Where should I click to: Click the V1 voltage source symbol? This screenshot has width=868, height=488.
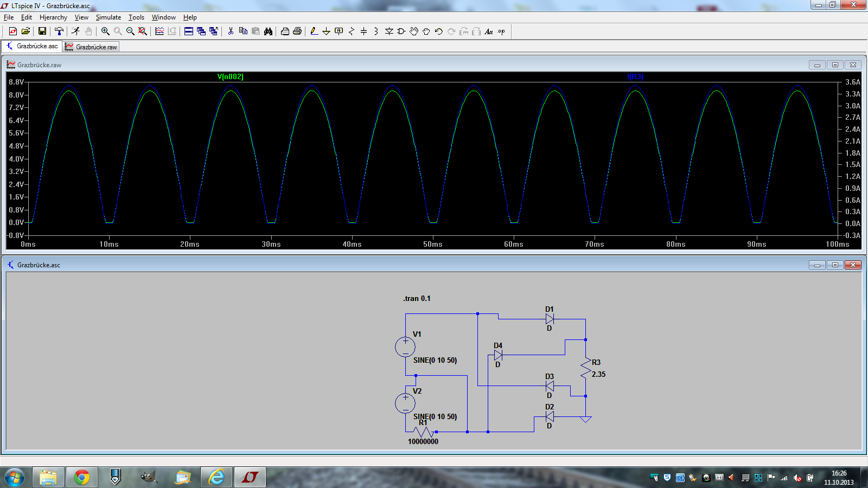(405, 347)
